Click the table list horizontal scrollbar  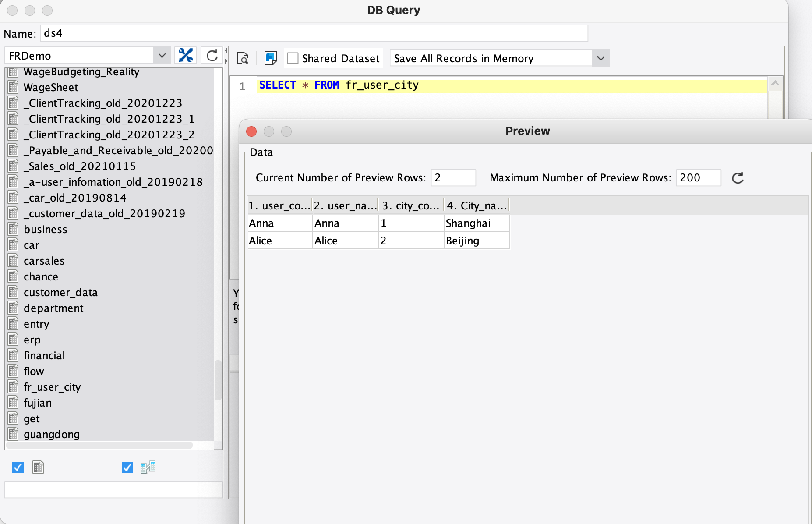(99, 445)
